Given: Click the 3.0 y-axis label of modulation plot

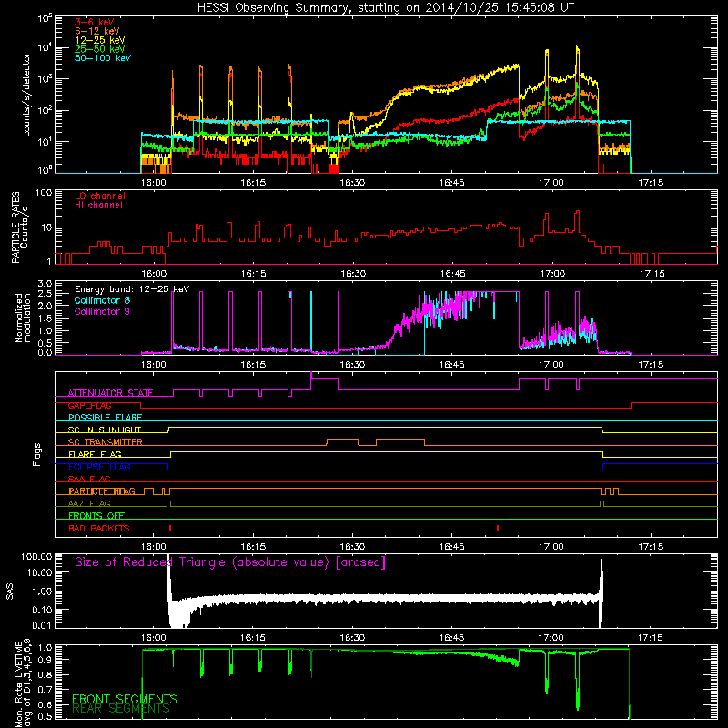Looking at the screenshot, I should click(x=45, y=283).
